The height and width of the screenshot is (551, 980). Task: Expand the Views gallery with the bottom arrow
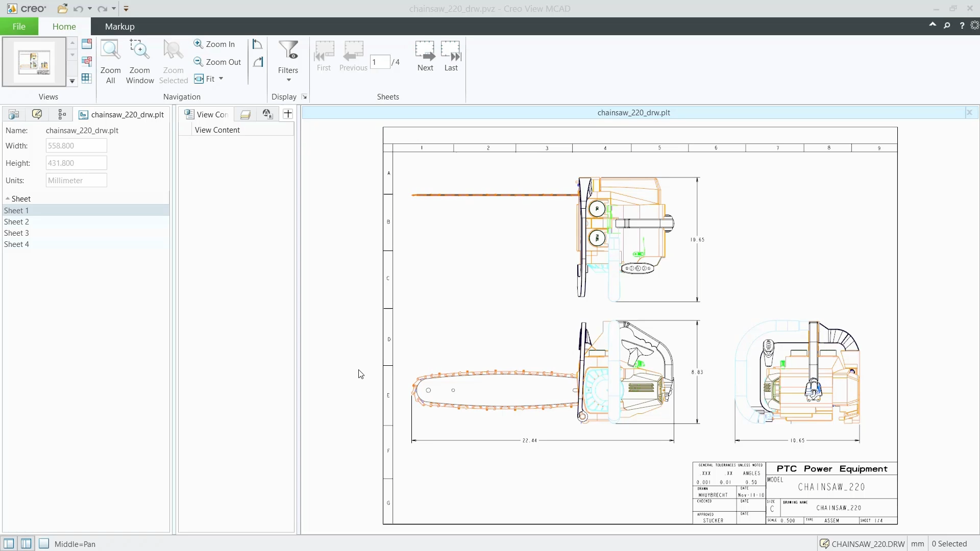point(72,81)
